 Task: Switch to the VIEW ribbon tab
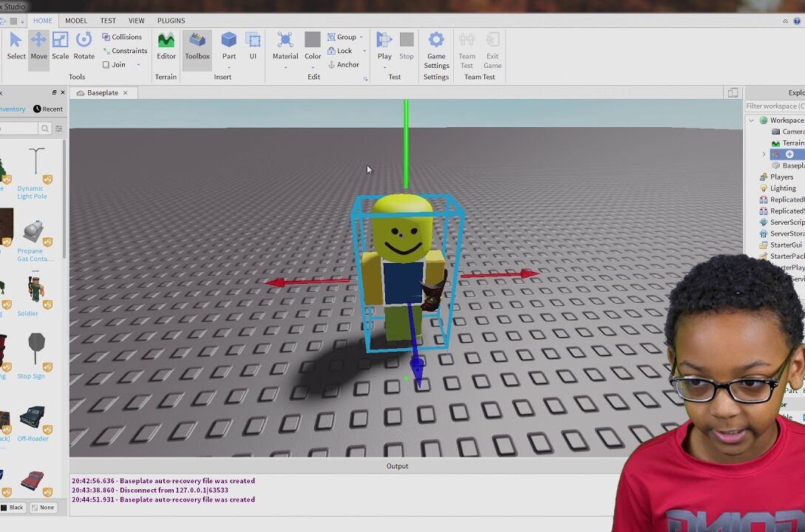(x=136, y=21)
